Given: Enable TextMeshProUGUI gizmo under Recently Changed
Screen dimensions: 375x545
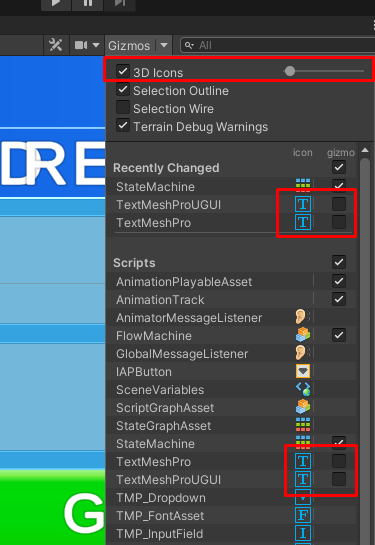Looking at the screenshot, I should (339, 204).
